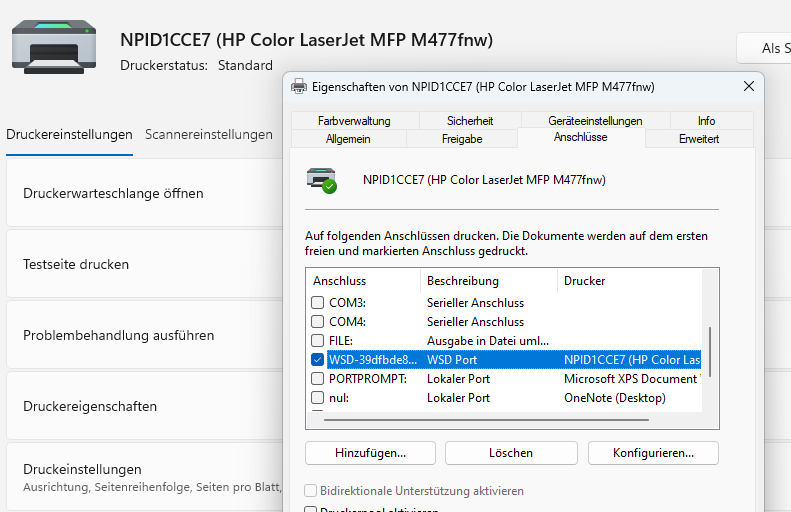Check the PORTPROMPT: port checkbox

point(317,379)
